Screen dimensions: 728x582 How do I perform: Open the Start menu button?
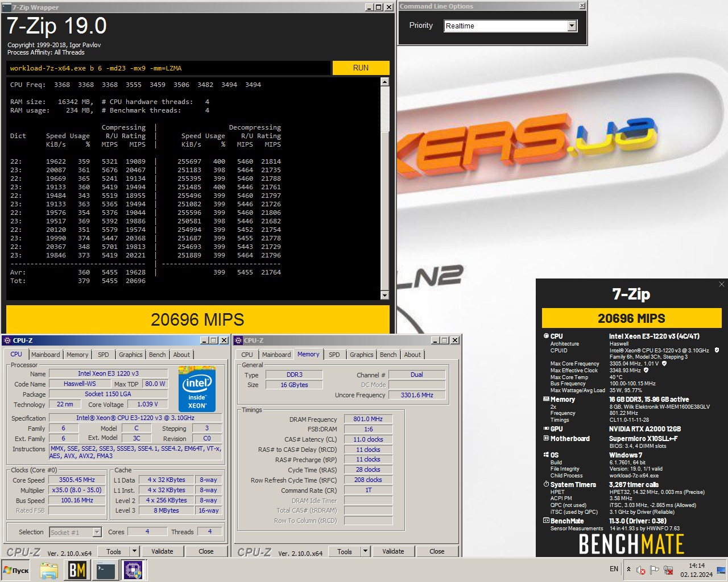point(16,570)
